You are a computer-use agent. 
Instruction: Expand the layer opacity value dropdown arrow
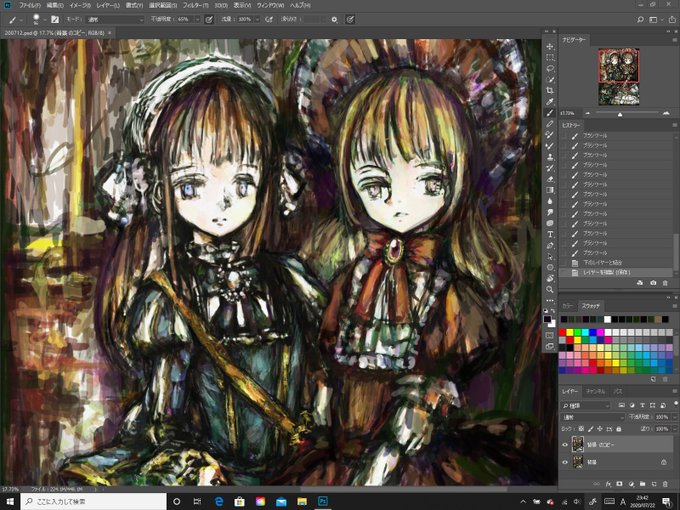coord(674,417)
